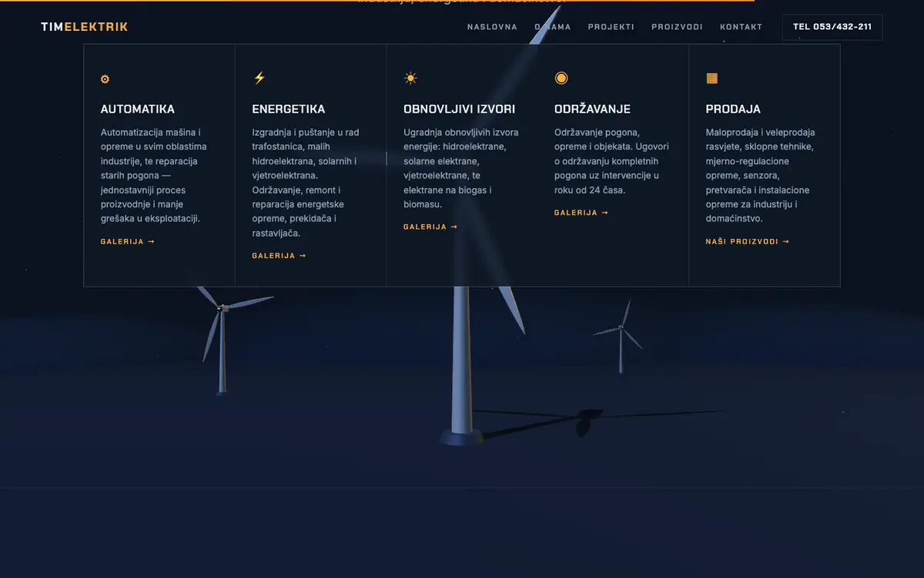This screenshot has height=578, width=924.
Task: Select PROIZVODI in the navigation
Action: (x=677, y=27)
